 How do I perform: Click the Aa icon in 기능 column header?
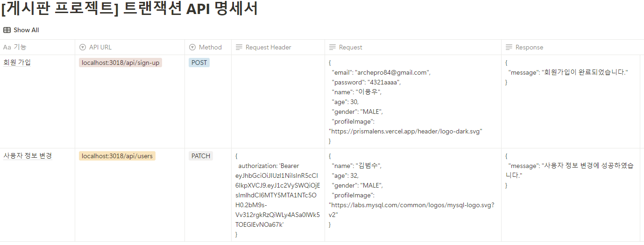tap(7, 47)
